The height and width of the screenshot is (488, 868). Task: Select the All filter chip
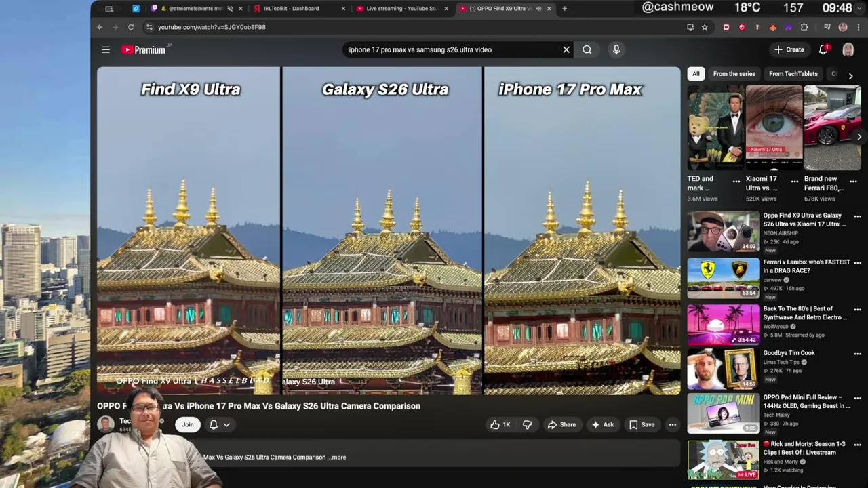pyautogui.click(x=696, y=74)
